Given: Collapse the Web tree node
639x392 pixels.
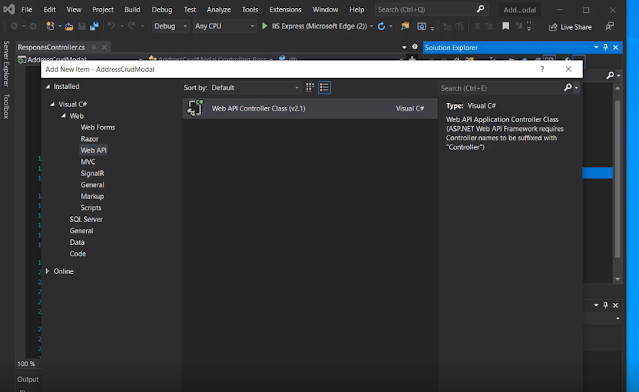Looking at the screenshot, I should point(64,116).
